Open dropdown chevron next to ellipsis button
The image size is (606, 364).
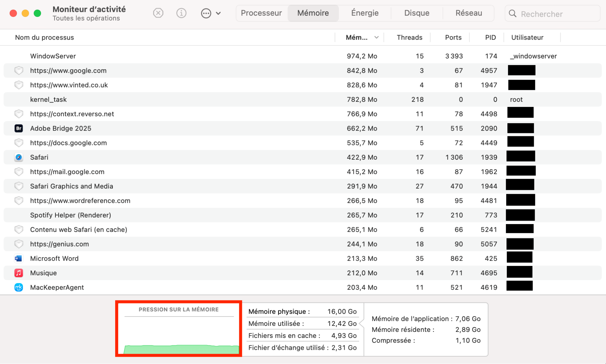pyautogui.click(x=218, y=13)
